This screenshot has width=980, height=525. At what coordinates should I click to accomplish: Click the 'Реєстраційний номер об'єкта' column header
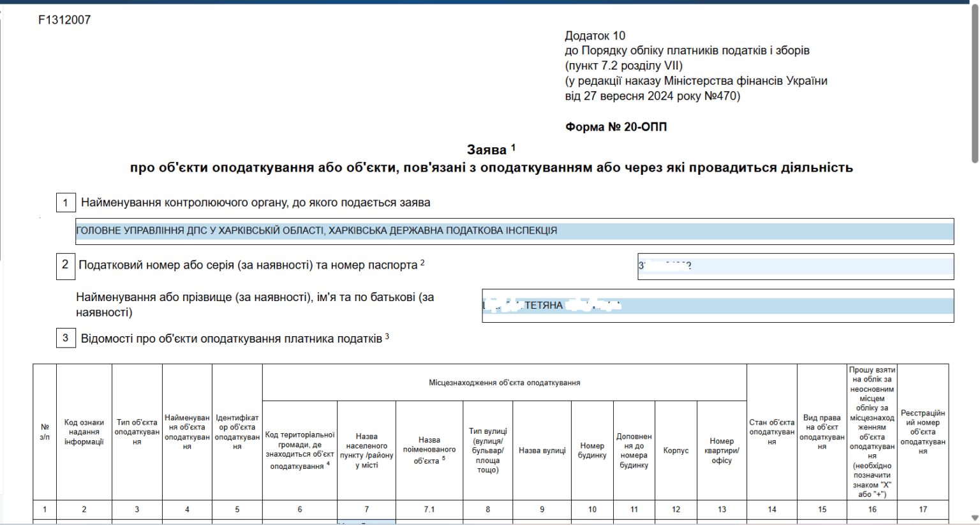coord(923,432)
